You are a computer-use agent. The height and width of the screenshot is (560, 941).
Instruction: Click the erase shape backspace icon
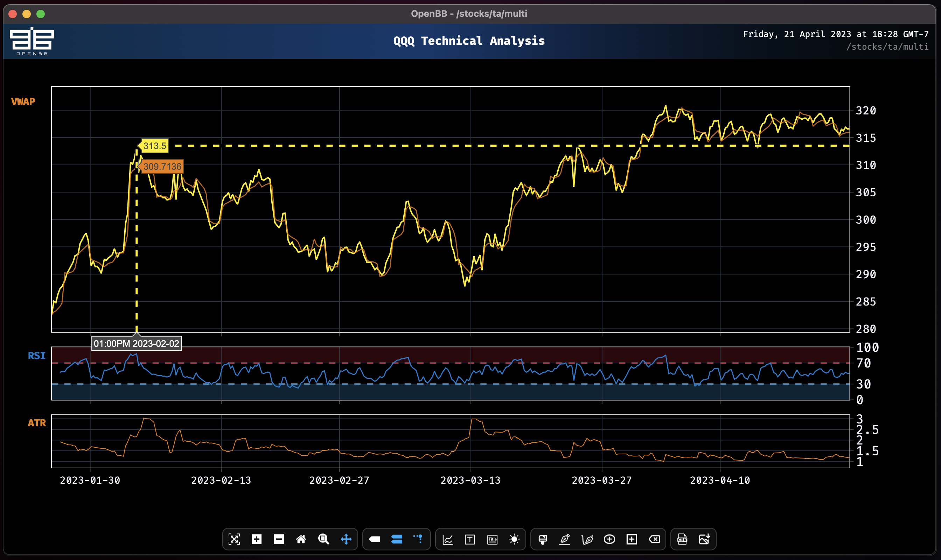(x=654, y=539)
